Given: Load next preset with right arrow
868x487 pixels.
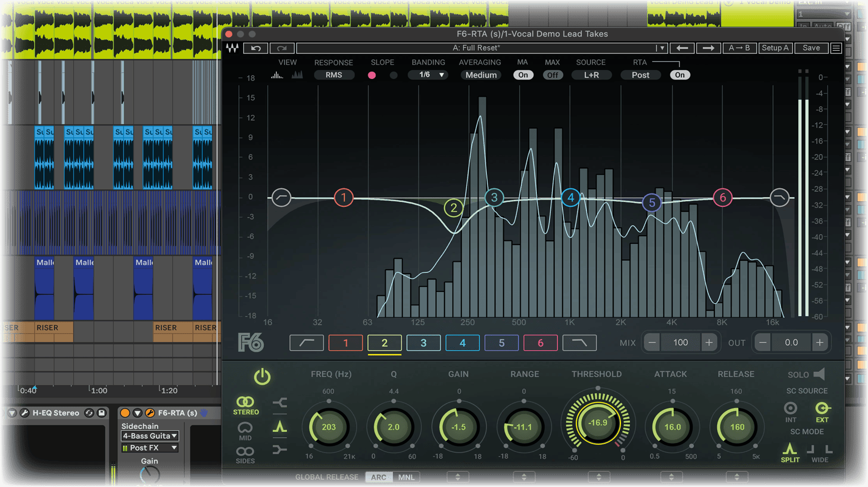Looking at the screenshot, I should coord(708,48).
